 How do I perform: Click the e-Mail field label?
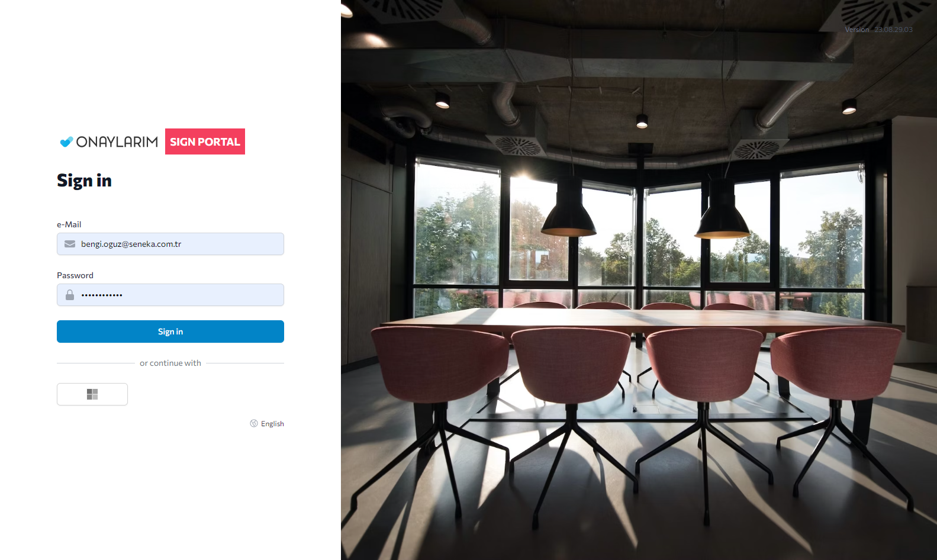[69, 224]
